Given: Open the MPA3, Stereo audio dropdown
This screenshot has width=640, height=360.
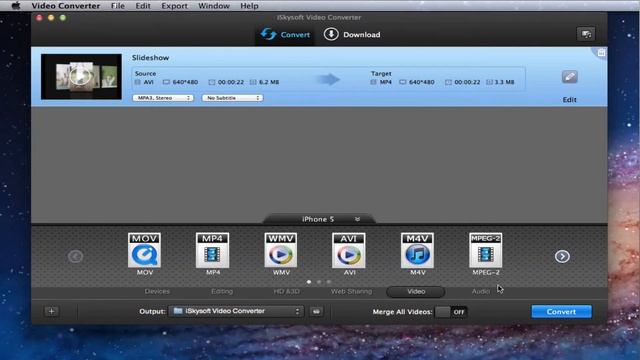Looking at the screenshot, I should point(163,98).
